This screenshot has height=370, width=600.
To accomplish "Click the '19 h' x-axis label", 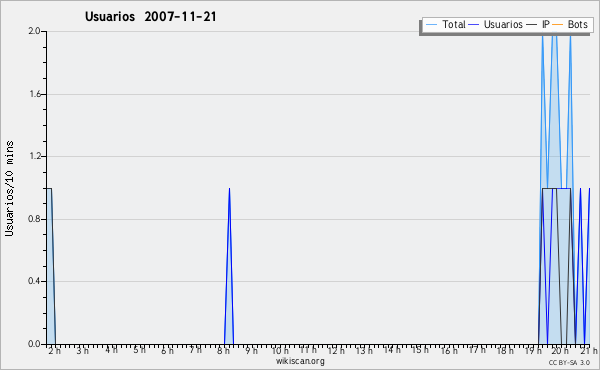I will [x=533, y=350].
